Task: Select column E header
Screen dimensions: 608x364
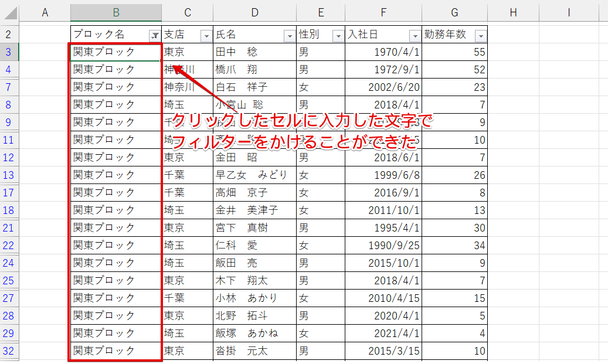Action: (321, 13)
